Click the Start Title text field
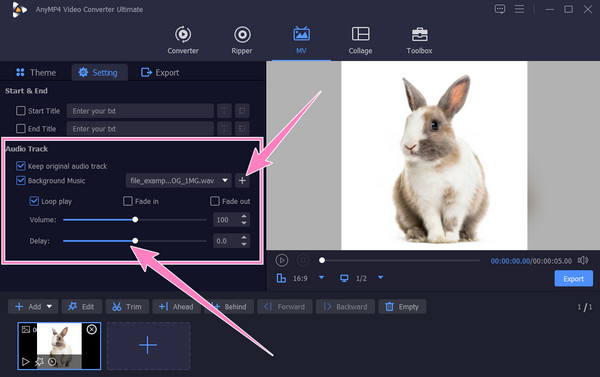The image size is (600, 377). [140, 111]
